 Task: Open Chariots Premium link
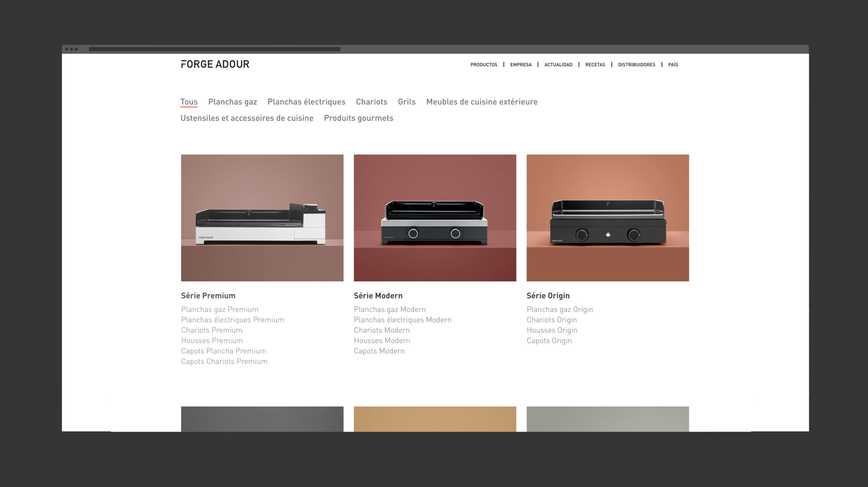click(212, 330)
